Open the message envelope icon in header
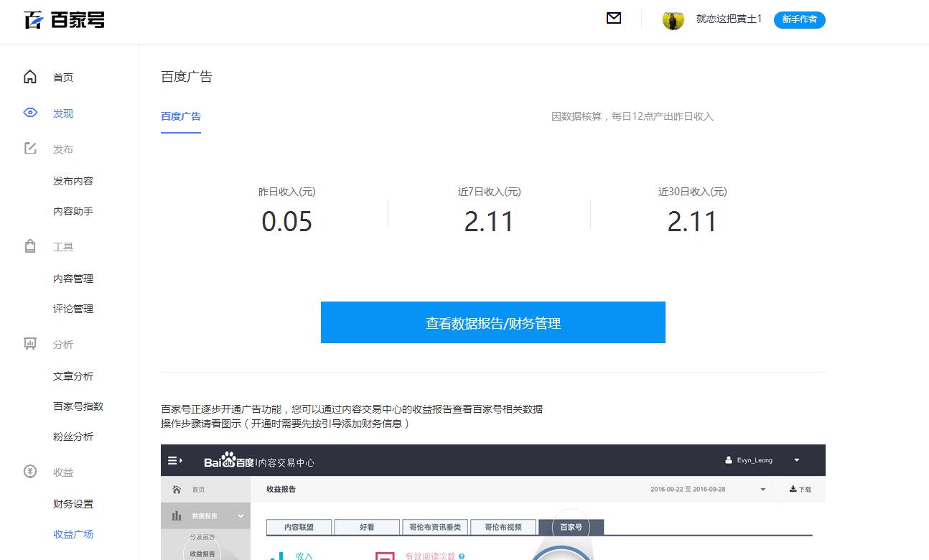Viewport: 929px width, 560px height. click(x=614, y=18)
